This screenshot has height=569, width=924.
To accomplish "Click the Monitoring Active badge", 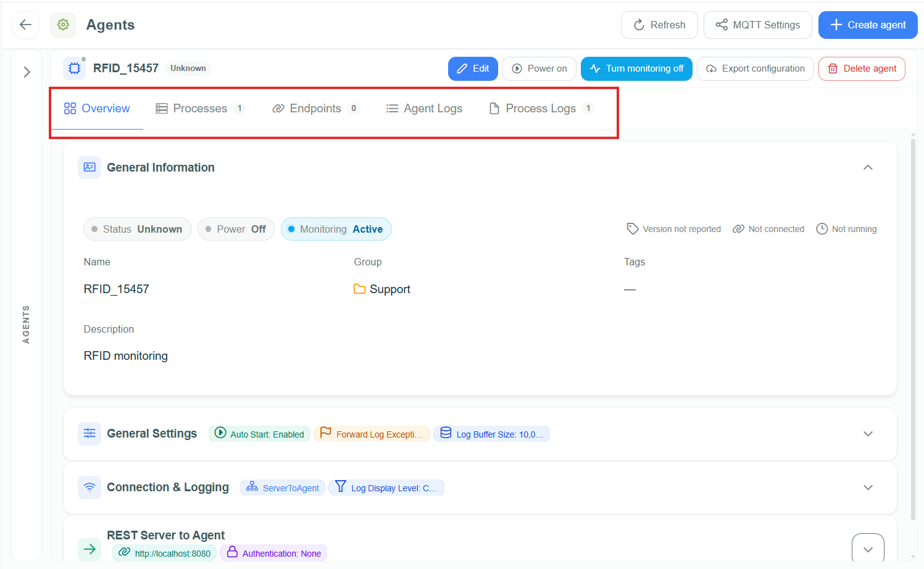I will [336, 229].
